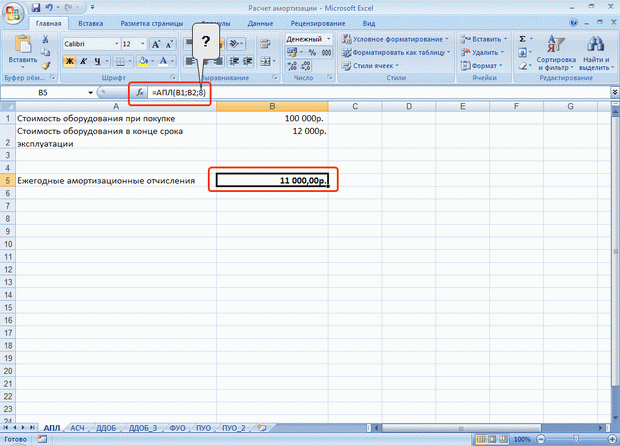Undo the last action
Screen dimensions: 620x446
point(49,8)
